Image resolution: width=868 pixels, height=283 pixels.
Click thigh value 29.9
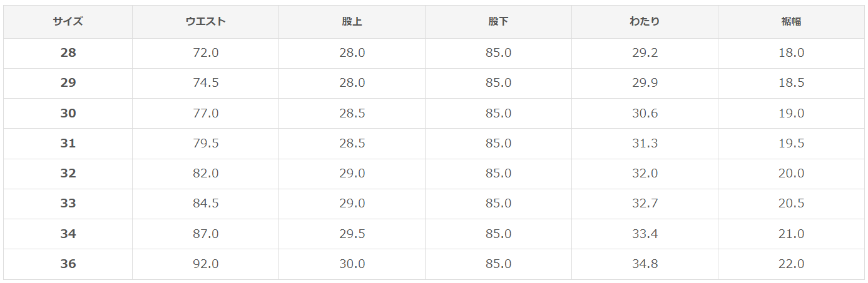[x=645, y=83]
